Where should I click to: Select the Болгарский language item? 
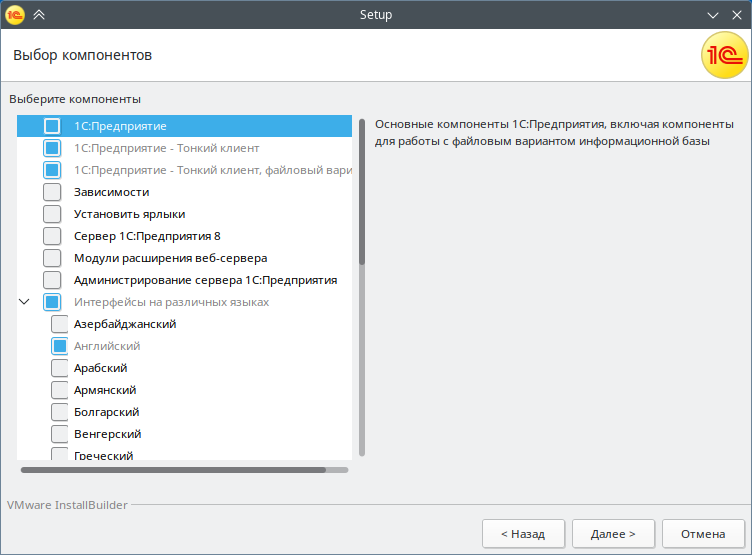(x=106, y=412)
